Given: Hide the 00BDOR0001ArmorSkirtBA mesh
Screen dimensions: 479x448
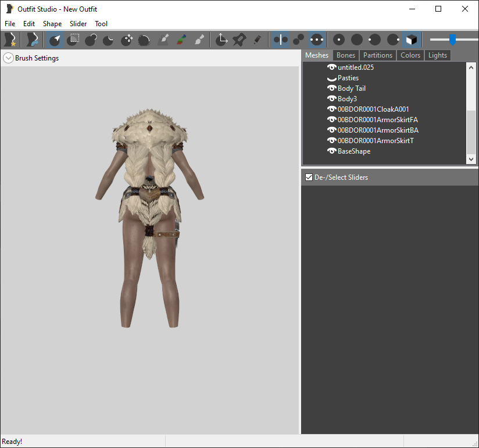Looking at the screenshot, I should click(x=331, y=130).
